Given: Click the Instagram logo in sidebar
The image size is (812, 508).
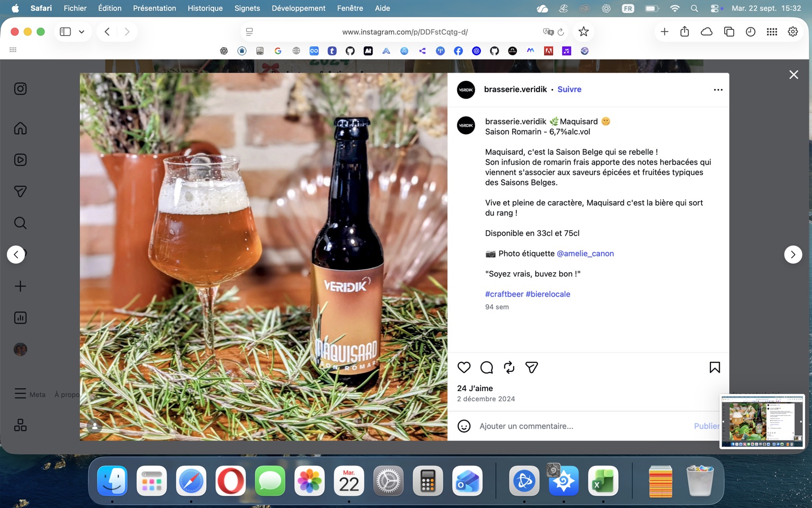Looking at the screenshot, I should 20,89.
